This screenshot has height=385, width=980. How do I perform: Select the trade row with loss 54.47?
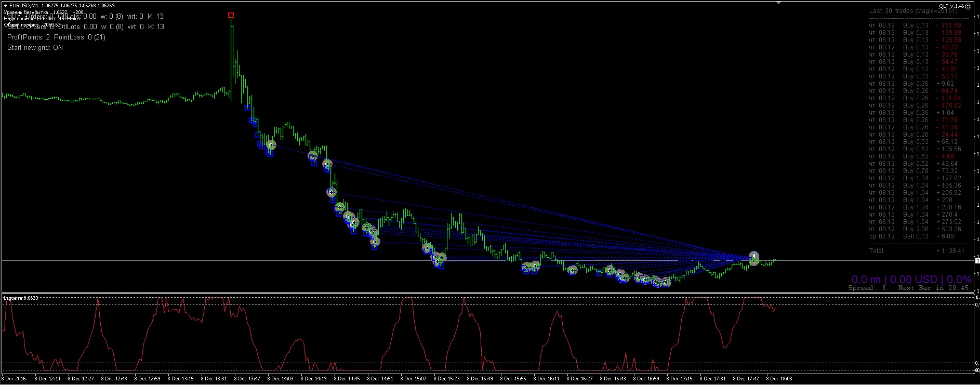pos(913,62)
